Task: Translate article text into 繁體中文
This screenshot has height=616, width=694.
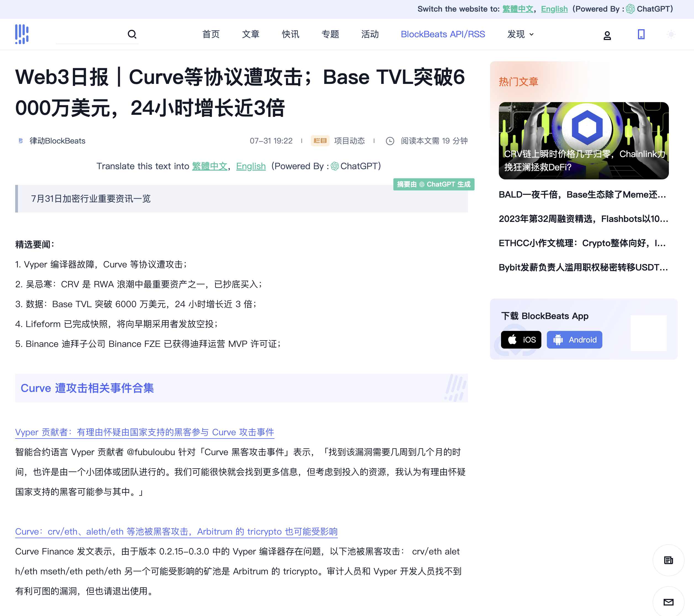Action: coord(210,166)
